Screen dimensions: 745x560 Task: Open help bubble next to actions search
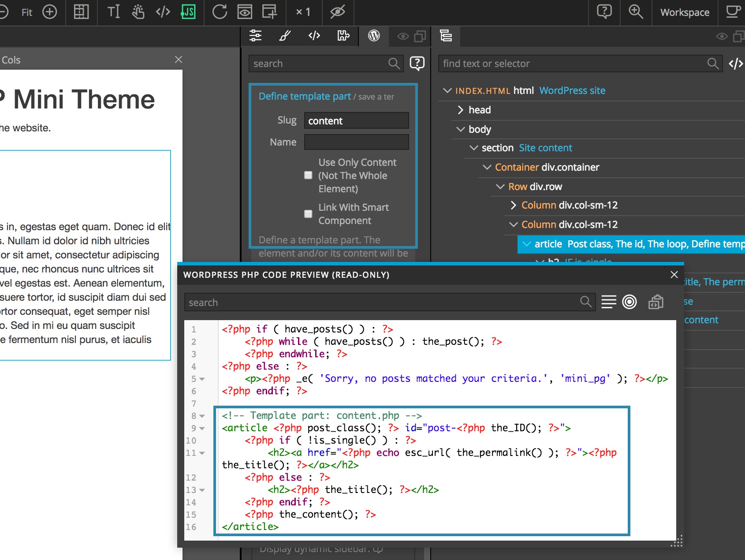[417, 63]
